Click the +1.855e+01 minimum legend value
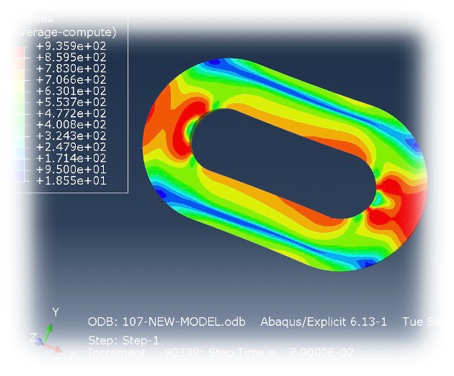Screen dimensions: 454x376 pos(71,181)
